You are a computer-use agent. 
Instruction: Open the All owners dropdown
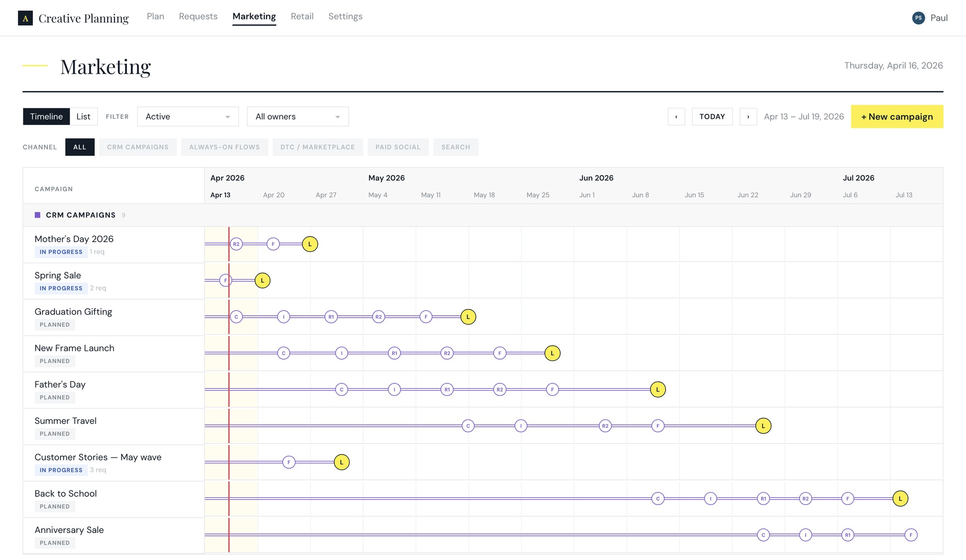298,117
